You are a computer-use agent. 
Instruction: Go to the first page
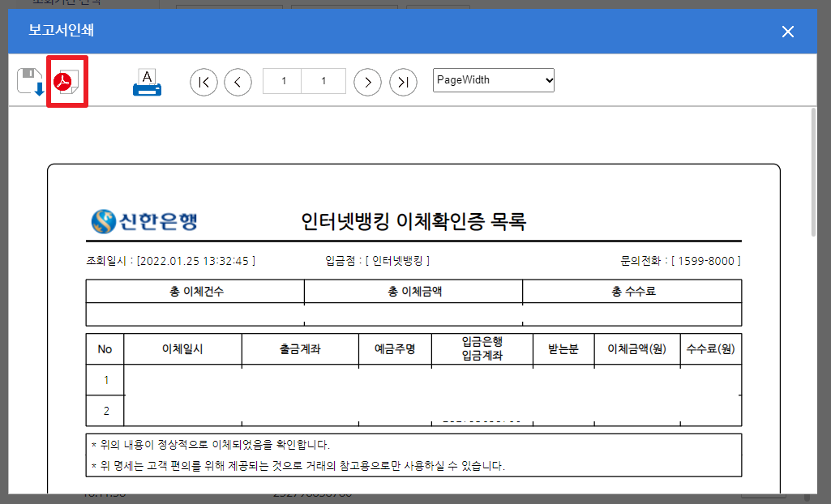click(203, 81)
